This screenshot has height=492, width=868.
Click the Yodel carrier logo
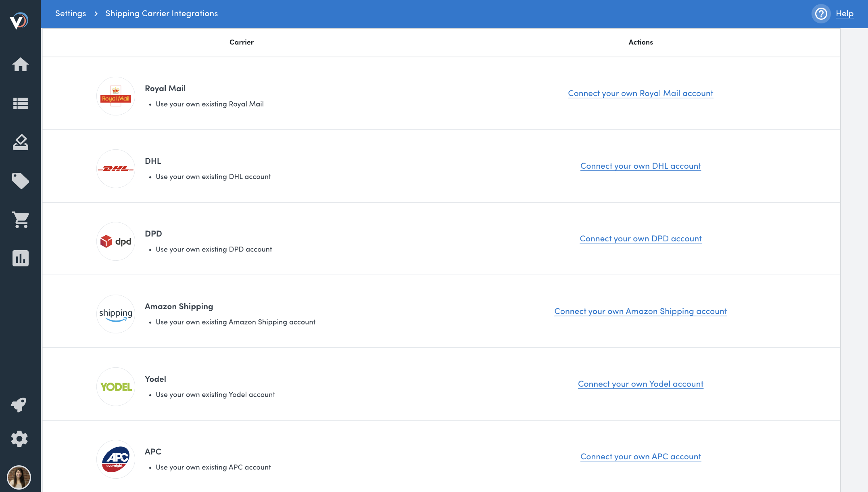(x=115, y=387)
